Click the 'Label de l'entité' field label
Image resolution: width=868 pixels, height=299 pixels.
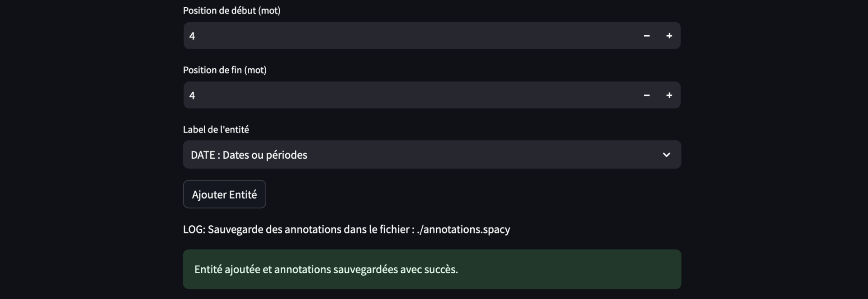pos(216,129)
